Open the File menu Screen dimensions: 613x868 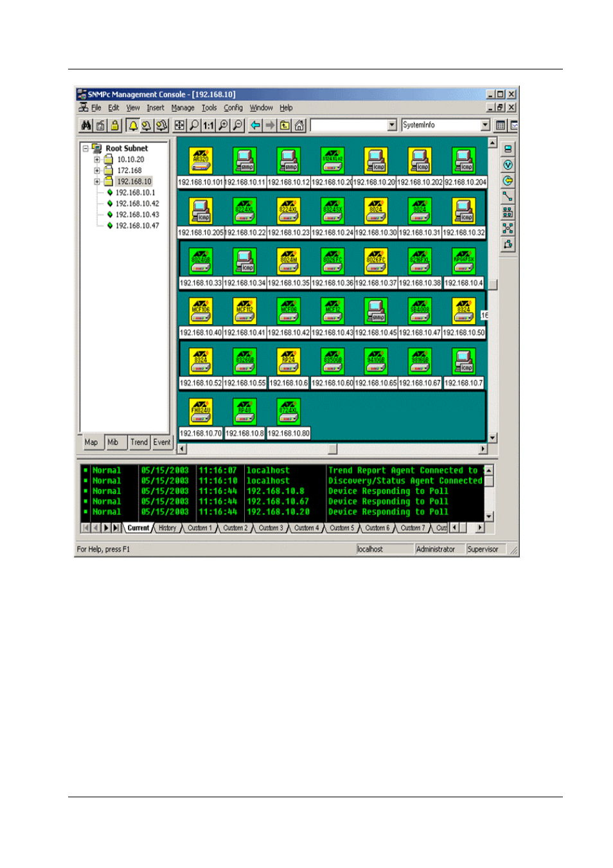coord(96,108)
